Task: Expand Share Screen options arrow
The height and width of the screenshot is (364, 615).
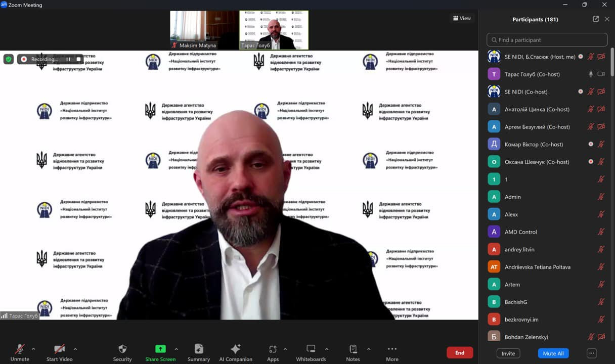Action: click(176, 349)
